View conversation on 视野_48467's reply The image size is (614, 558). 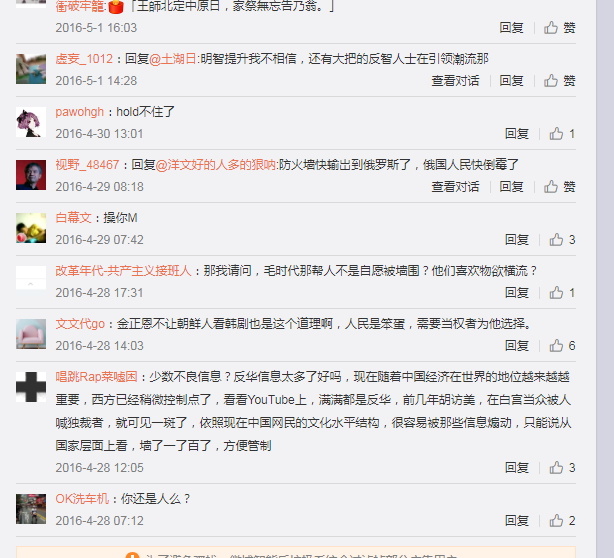[x=455, y=187]
